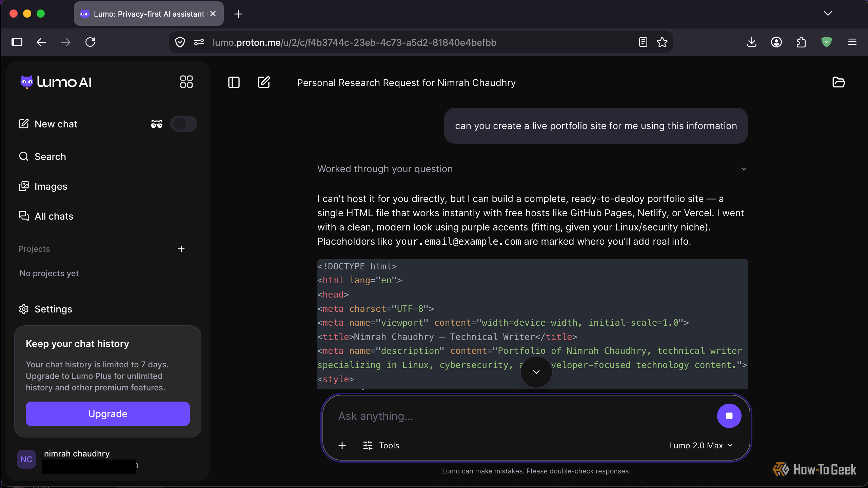Close the Lumo browser tab
The height and width of the screenshot is (488, 868).
[213, 14]
